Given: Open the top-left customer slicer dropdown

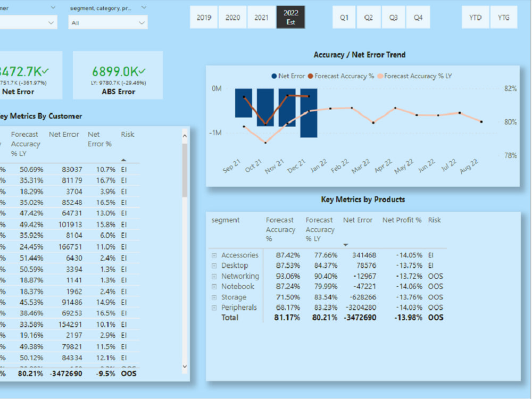Looking at the screenshot, I should 51,22.
